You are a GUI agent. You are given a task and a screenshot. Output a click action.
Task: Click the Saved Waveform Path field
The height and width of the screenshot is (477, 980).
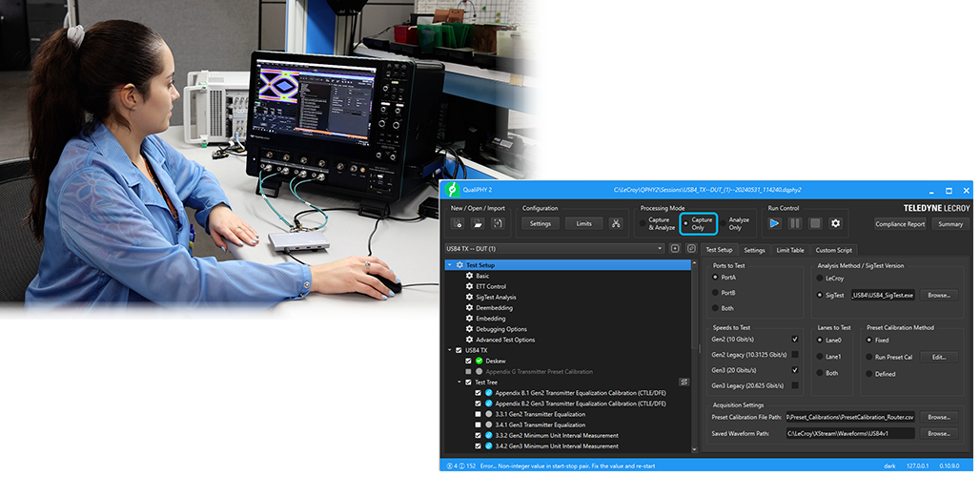849,433
